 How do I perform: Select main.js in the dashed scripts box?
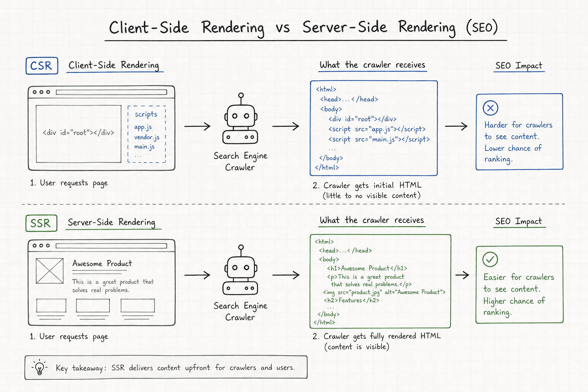click(144, 147)
